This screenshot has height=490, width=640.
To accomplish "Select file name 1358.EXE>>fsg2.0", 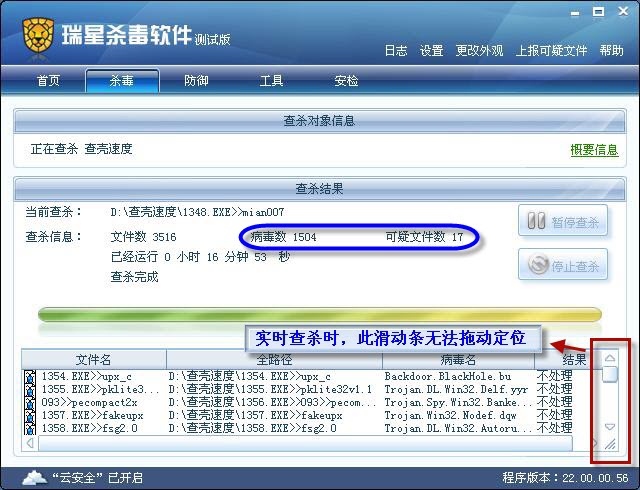I will point(89,429).
